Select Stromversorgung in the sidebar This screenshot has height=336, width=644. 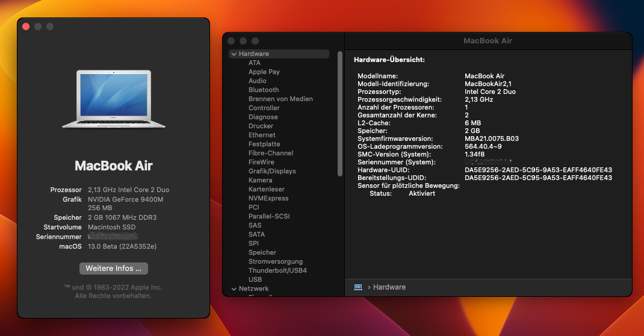[x=275, y=262]
